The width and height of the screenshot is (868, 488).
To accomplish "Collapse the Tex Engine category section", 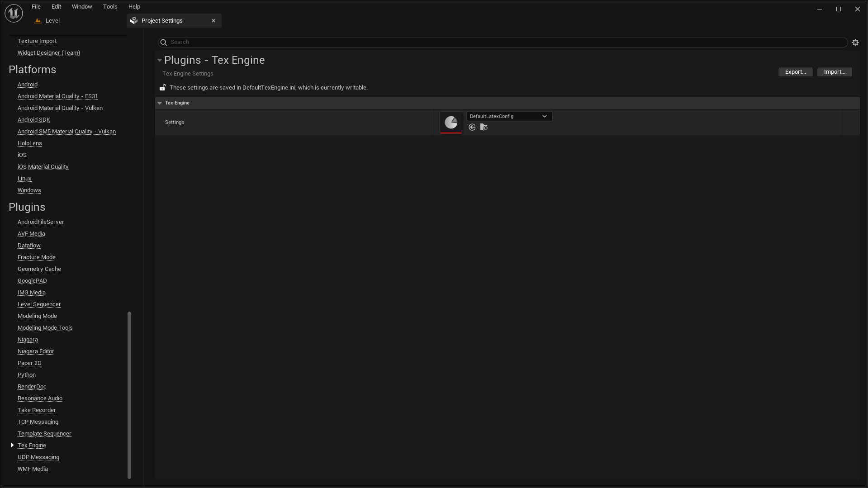I will pos(160,103).
